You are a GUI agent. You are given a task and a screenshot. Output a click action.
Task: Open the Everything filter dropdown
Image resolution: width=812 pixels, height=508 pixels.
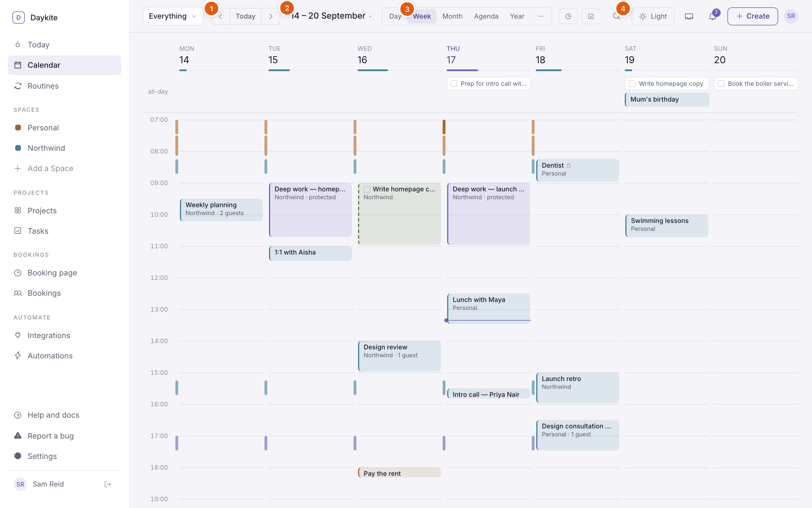[173, 16]
